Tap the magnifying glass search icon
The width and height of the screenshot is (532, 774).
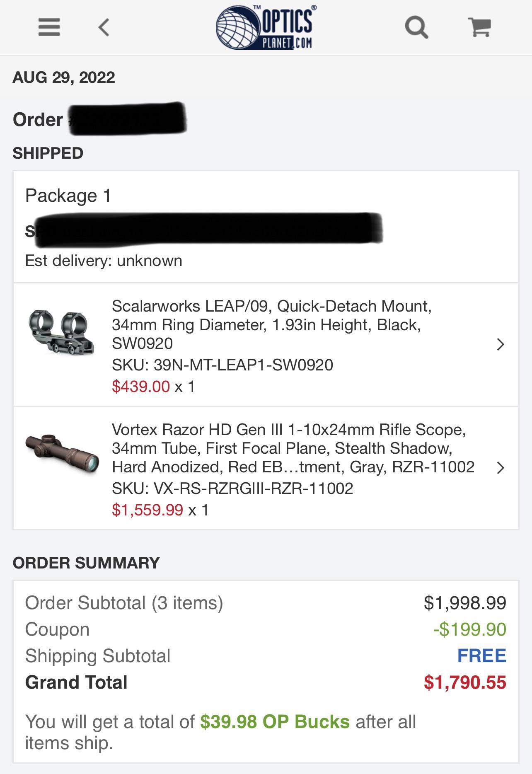point(417,27)
